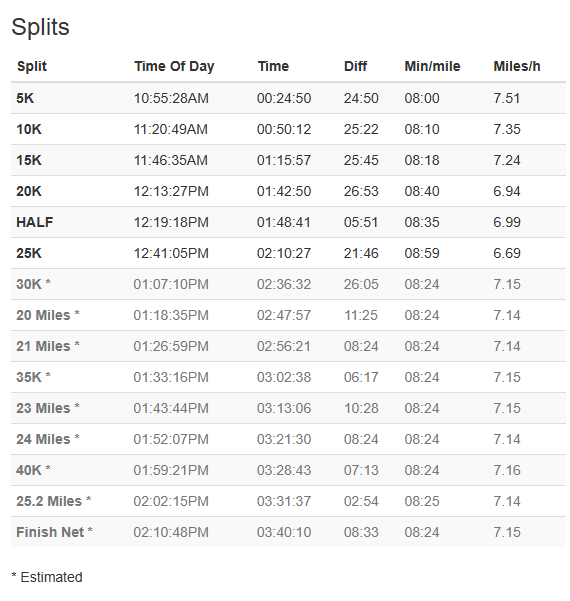Screen dimensions: 570x601
Task: Click the 25K split label
Action: coord(29,253)
